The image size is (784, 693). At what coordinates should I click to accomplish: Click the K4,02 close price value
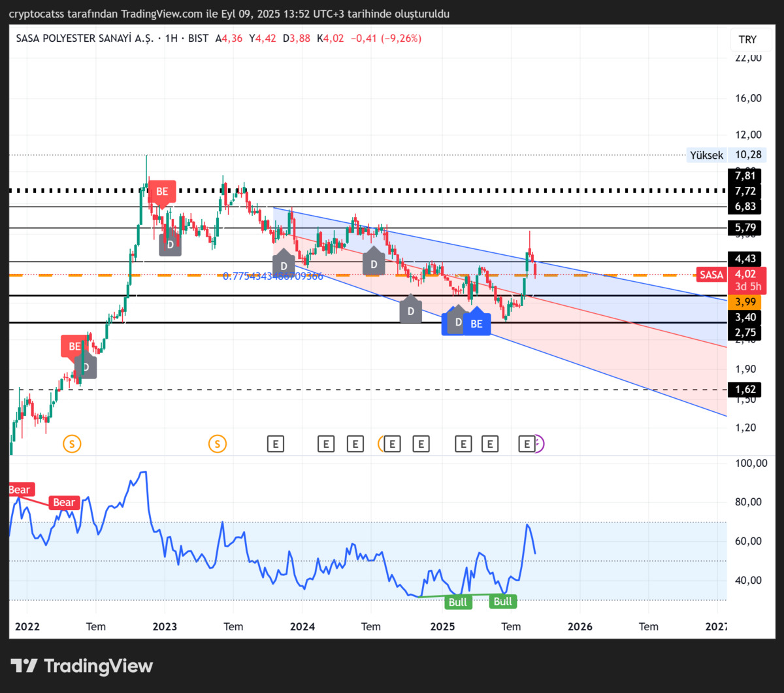tap(330, 39)
